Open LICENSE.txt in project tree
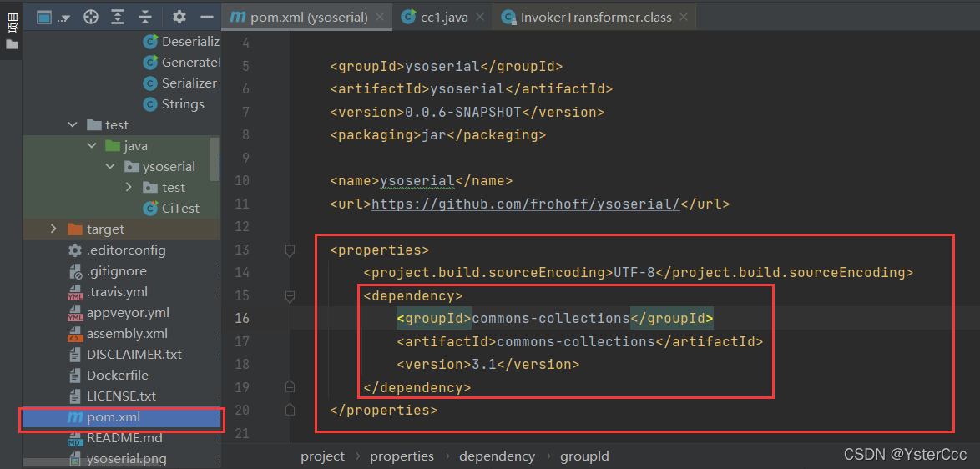Image resolution: width=980 pixels, height=469 pixels. tap(121, 396)
